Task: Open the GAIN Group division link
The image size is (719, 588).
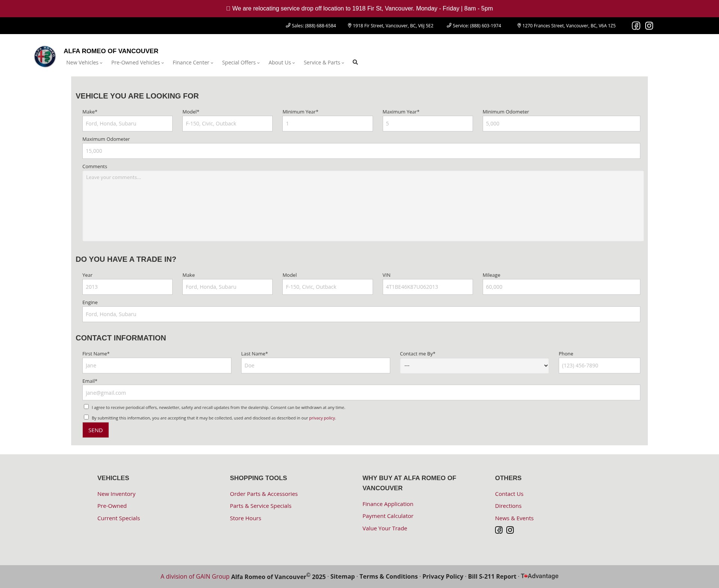Action: click(195, 577)
